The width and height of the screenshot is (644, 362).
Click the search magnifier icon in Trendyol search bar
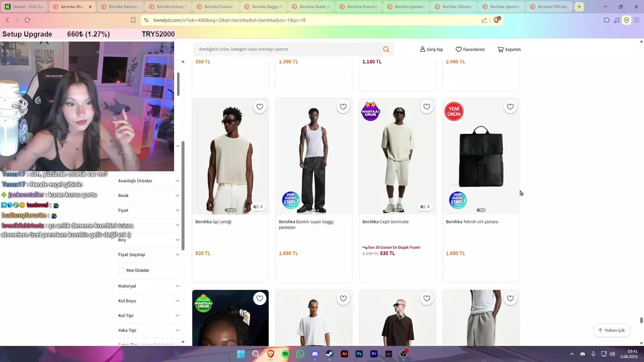point(386,49)
